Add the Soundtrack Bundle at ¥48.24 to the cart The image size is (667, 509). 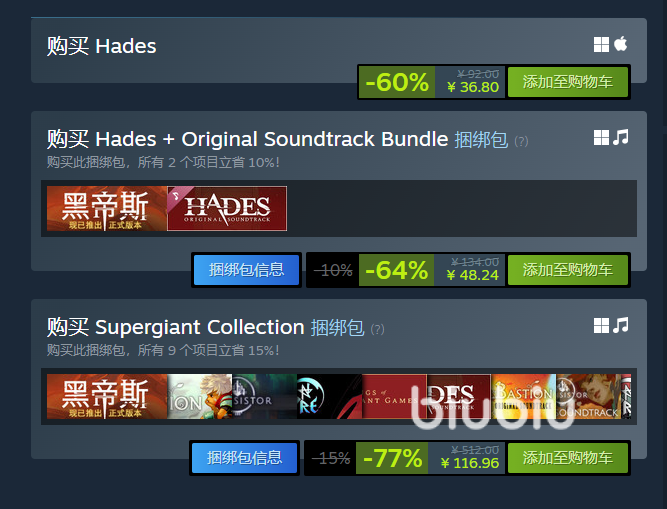[568, 270]
